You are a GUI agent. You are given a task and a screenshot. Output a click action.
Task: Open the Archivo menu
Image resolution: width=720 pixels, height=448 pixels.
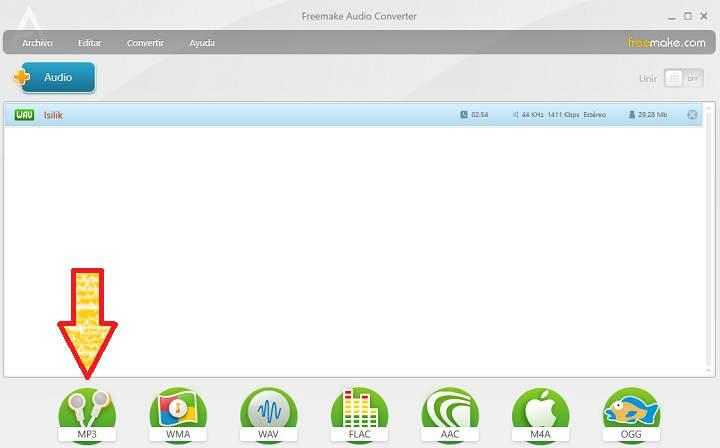(x=37, y=43)
